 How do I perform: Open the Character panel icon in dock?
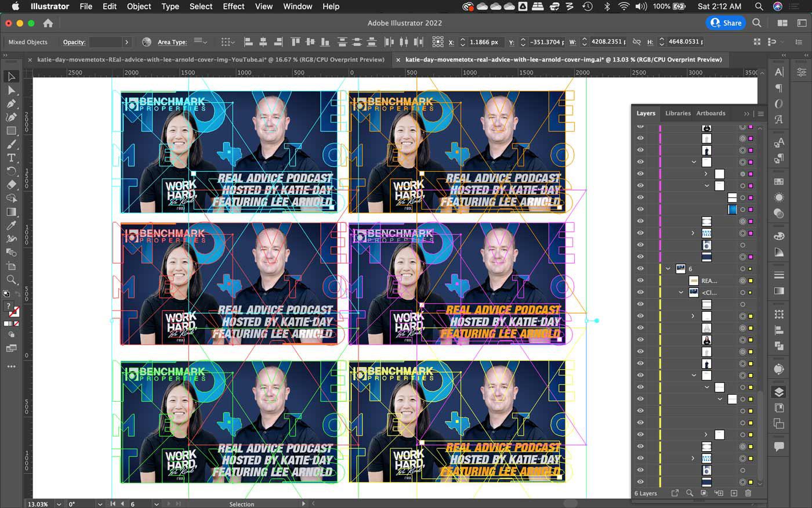(x=779, y=72)
